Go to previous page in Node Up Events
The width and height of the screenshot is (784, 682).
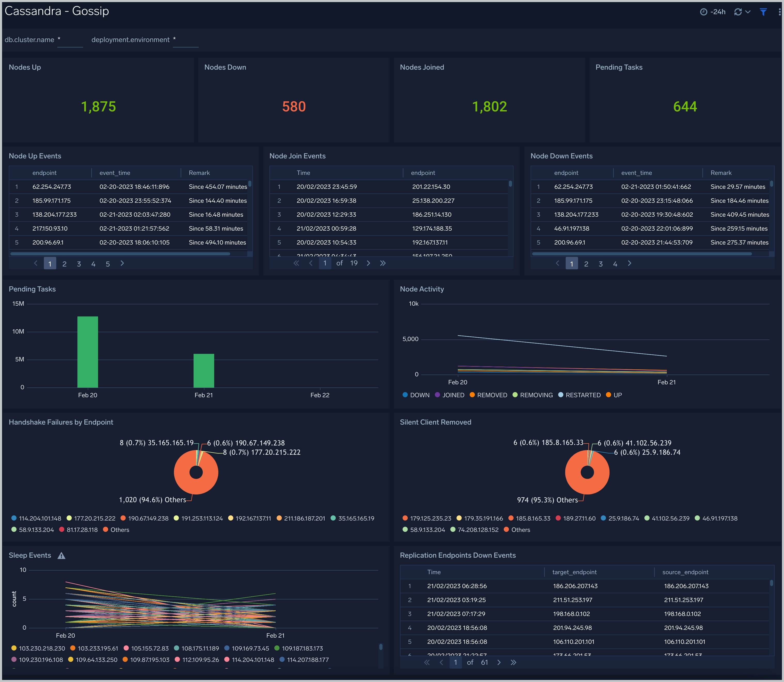[36, 263]
